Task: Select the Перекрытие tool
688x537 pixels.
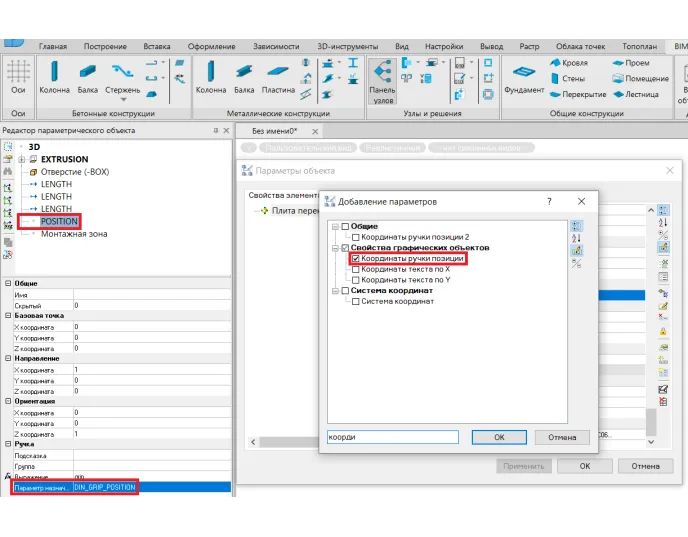Action: tap(578, 94)
